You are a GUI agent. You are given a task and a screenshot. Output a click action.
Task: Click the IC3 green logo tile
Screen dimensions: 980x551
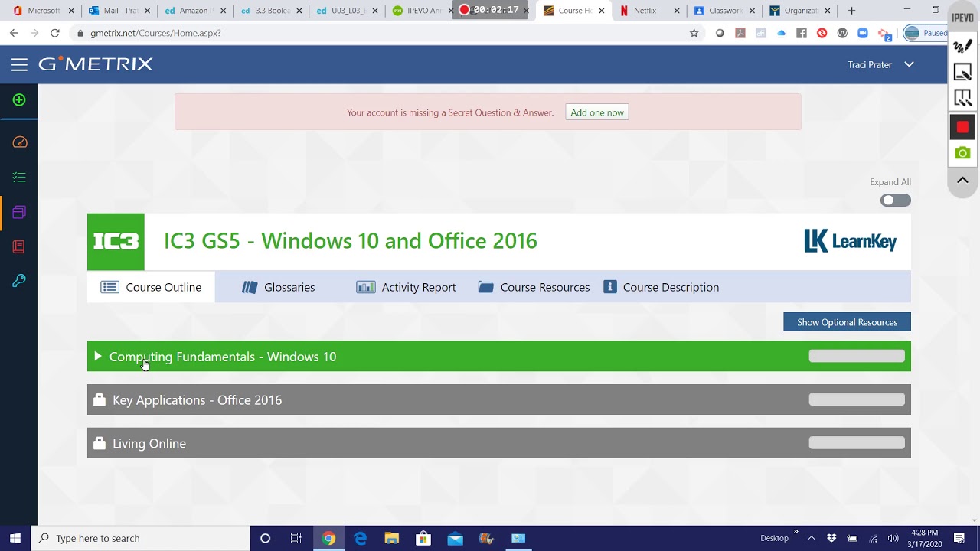point(116,242)
